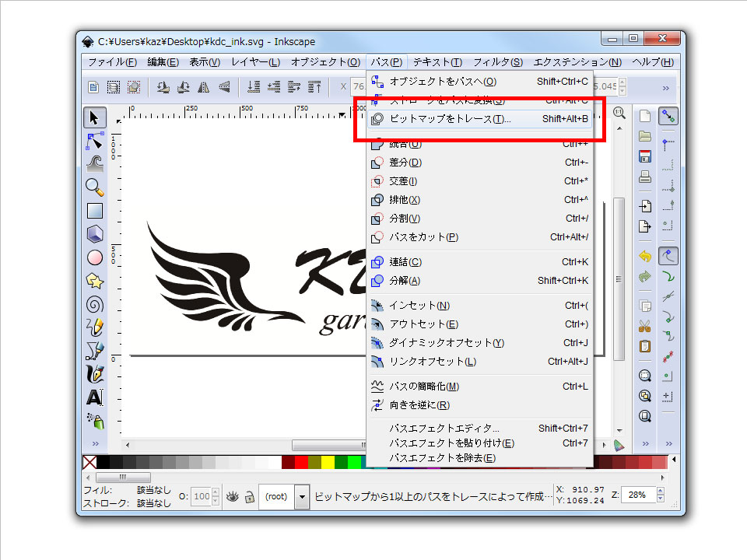Choose 向きを逆に(R) menu item

point(480,404)
